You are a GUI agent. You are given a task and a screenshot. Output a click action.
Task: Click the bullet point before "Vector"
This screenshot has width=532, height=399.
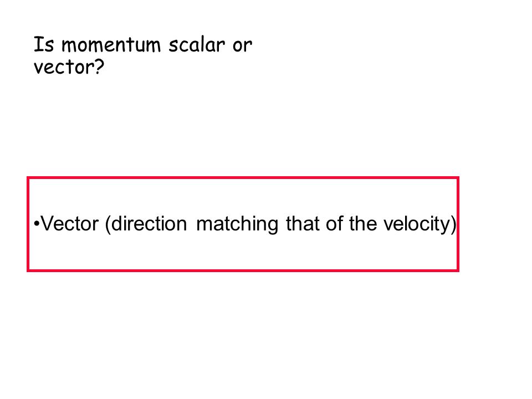(x=37, y=223)
